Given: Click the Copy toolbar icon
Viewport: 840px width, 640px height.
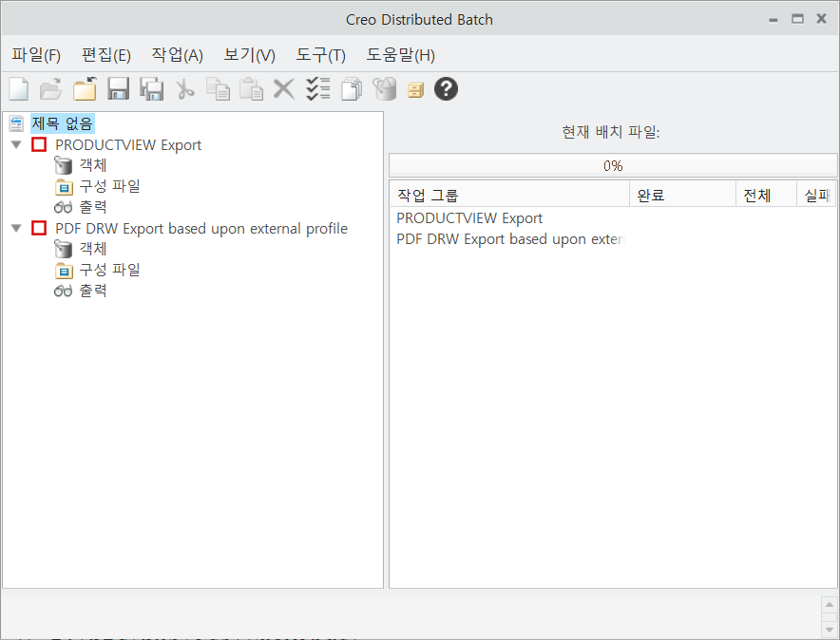Looking at the screenshot, I should pyautogui.click(x=218, y=89).
